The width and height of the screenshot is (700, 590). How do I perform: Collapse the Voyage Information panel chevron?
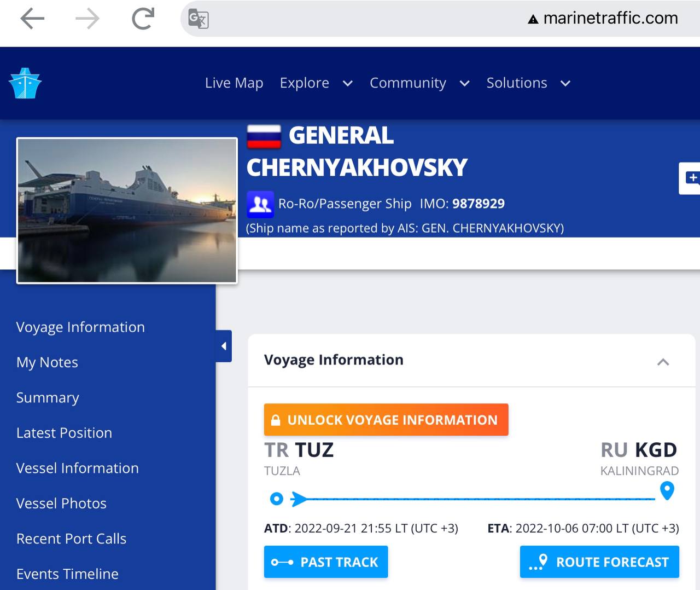click(x=663, y=362)
